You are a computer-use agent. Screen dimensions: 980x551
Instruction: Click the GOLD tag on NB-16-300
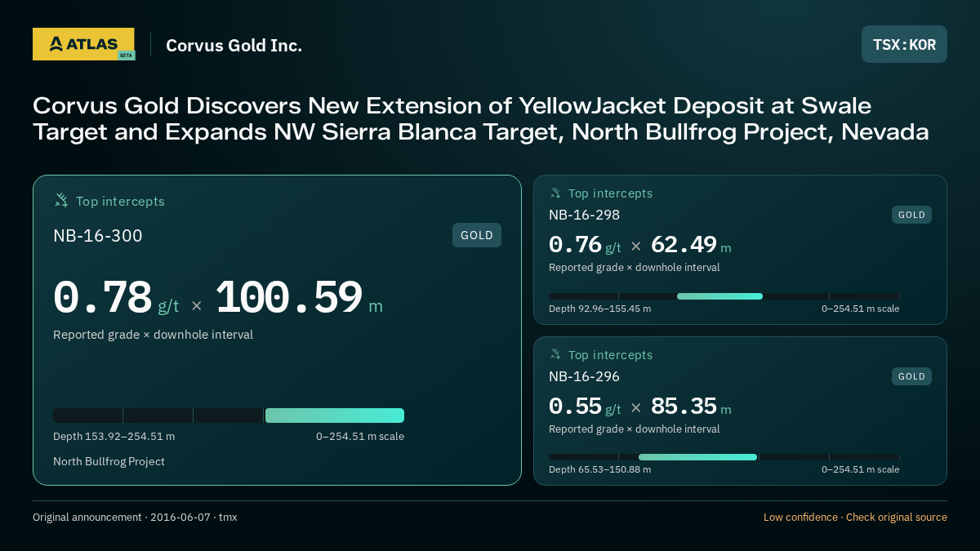pyautogui.click(x=477, y=235)
